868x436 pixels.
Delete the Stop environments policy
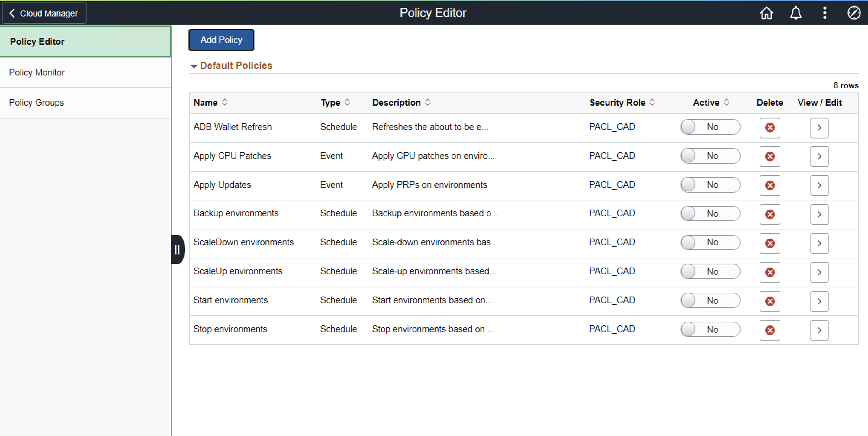(x=770, y=330)
